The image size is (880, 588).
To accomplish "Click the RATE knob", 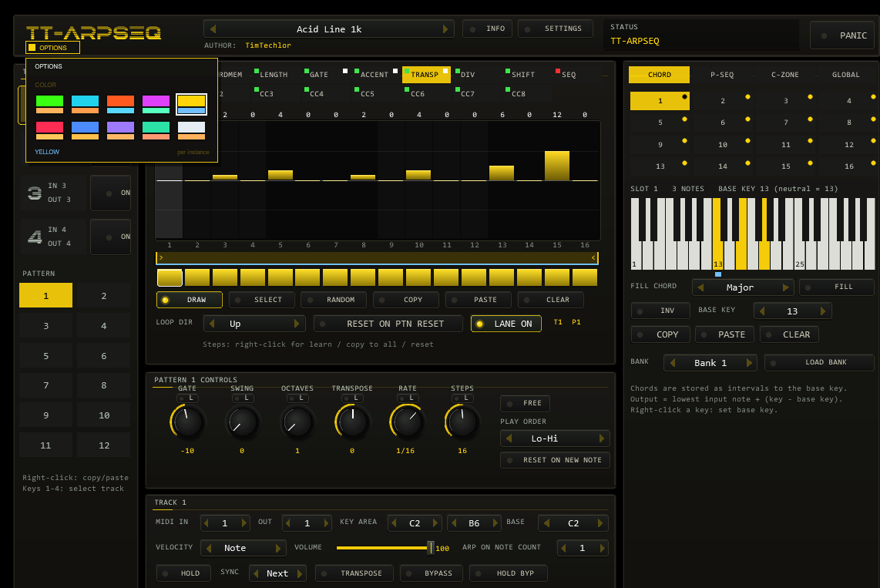I will [x=407, y=422].
